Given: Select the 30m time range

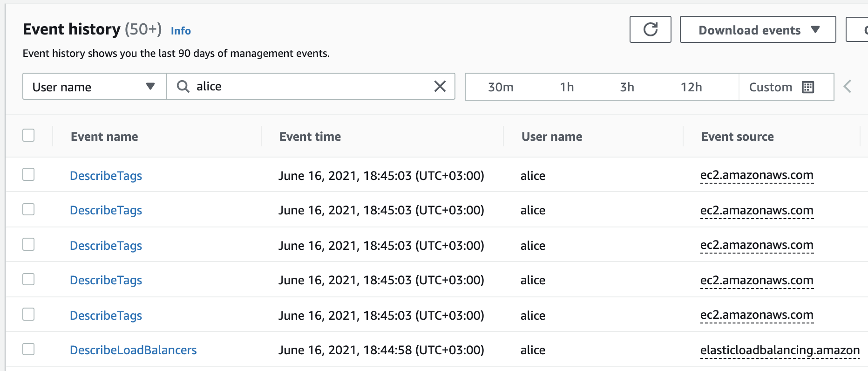Looking at the screenshot, I should click(501, 87).
